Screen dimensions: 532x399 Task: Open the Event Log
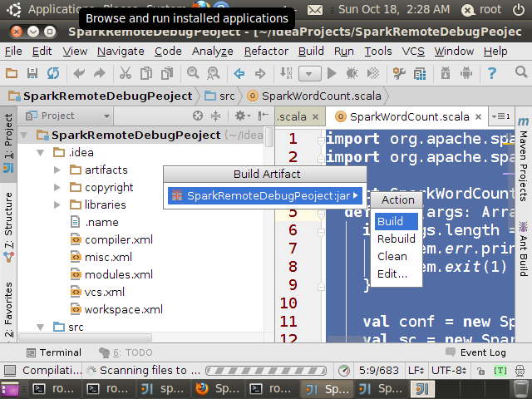(475, 352)
